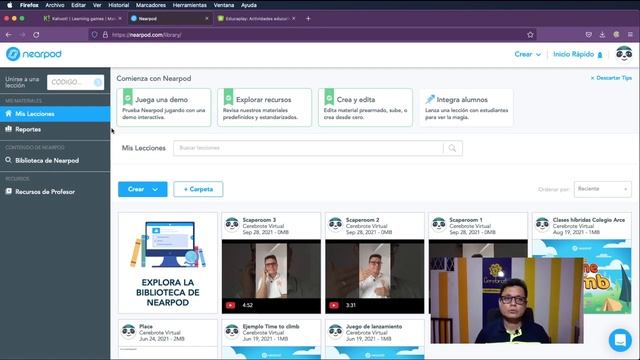
Task: Select Mis Lecciones in sidebar
Action: coord(55,114)
